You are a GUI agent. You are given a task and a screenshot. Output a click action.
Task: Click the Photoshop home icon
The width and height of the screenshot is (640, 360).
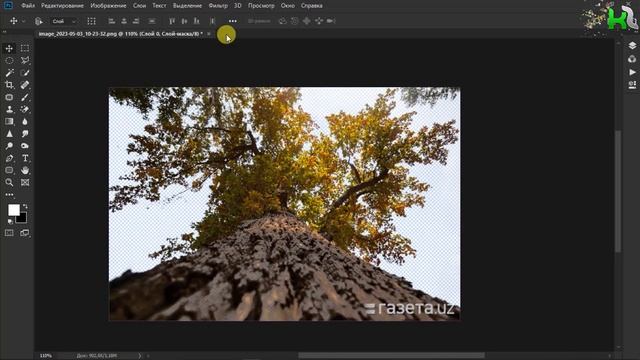pos(8,6)
